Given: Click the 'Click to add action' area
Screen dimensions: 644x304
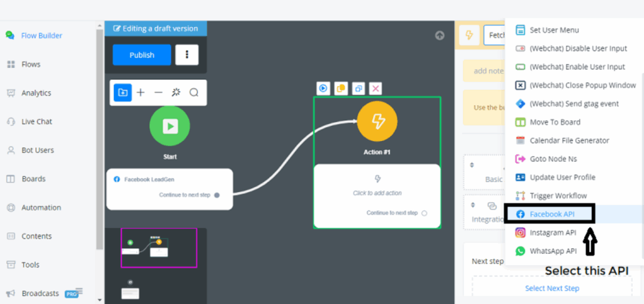Looking at the screenshot, I should [377, 193].
